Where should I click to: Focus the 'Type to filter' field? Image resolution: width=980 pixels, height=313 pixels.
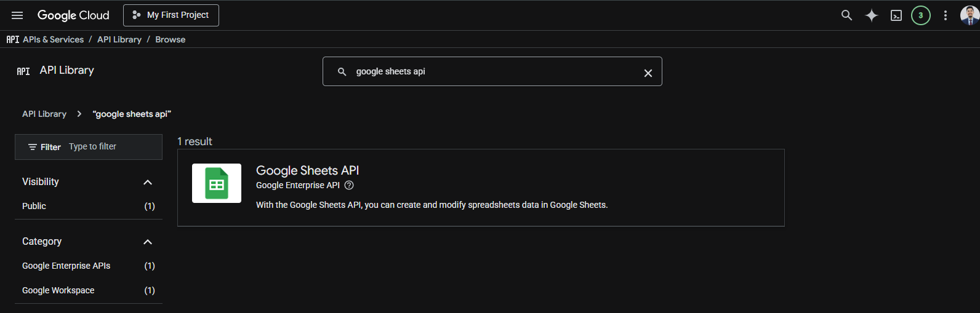tap(113, 146)
